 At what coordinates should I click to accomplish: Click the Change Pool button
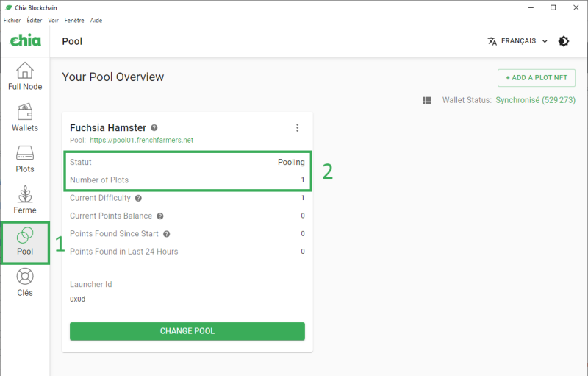(187, 331)
